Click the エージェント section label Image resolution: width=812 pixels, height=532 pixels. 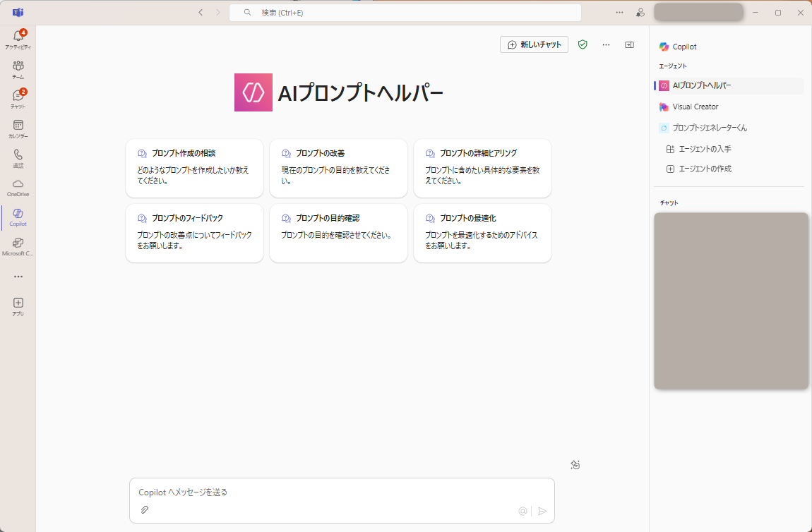[x=673, y=66]
